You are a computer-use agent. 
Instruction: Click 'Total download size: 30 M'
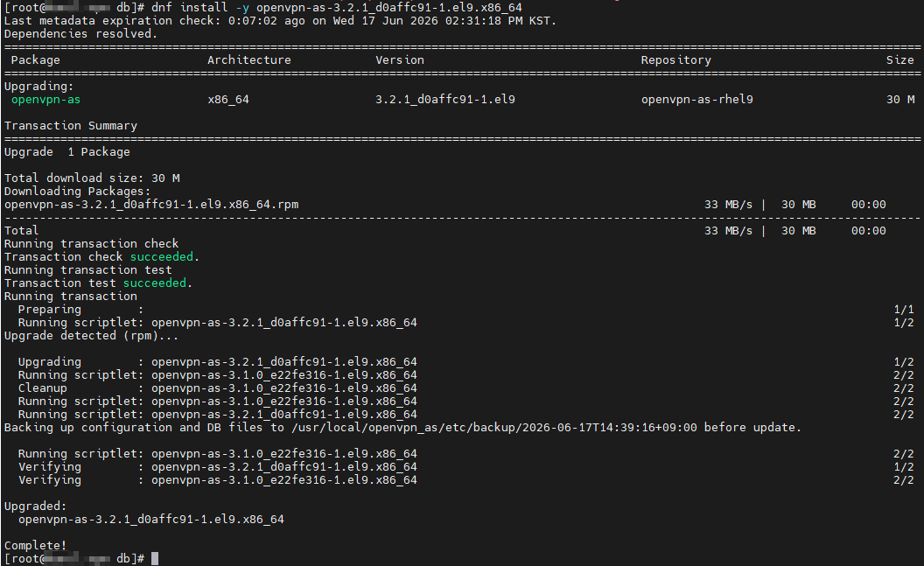tap(92, 178)
